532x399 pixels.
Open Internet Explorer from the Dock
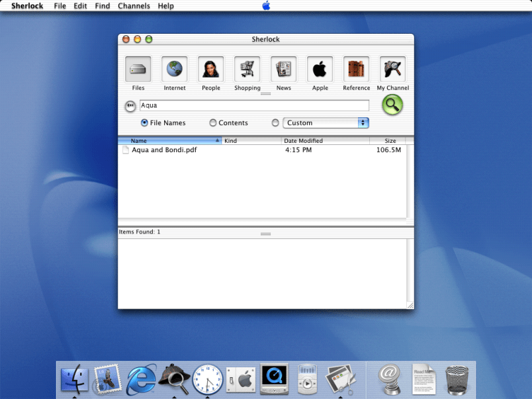coord(142,378)
